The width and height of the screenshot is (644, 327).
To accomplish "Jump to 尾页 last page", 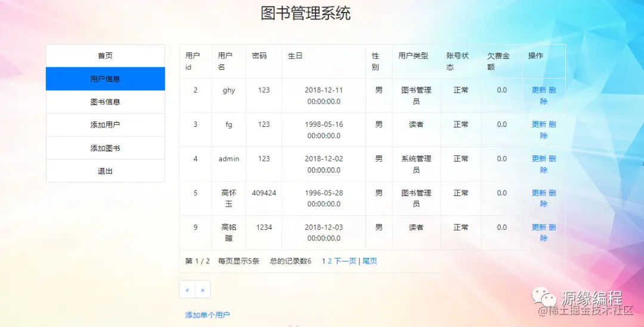I will coord(370,261).
